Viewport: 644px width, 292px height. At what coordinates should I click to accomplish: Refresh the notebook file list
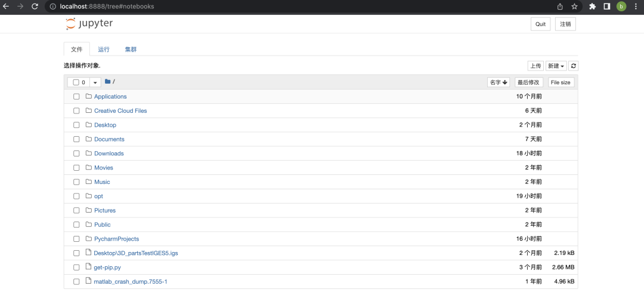tap(574, 66)
